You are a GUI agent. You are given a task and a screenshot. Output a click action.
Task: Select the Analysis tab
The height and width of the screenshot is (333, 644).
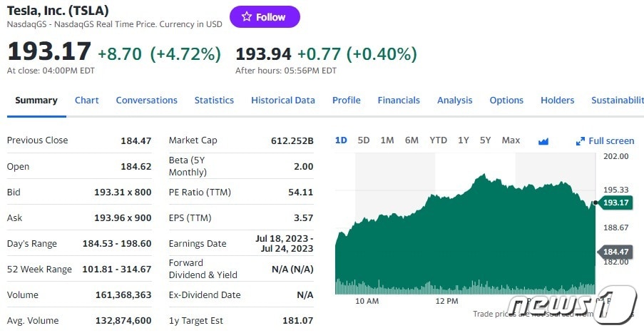[455, 101]
